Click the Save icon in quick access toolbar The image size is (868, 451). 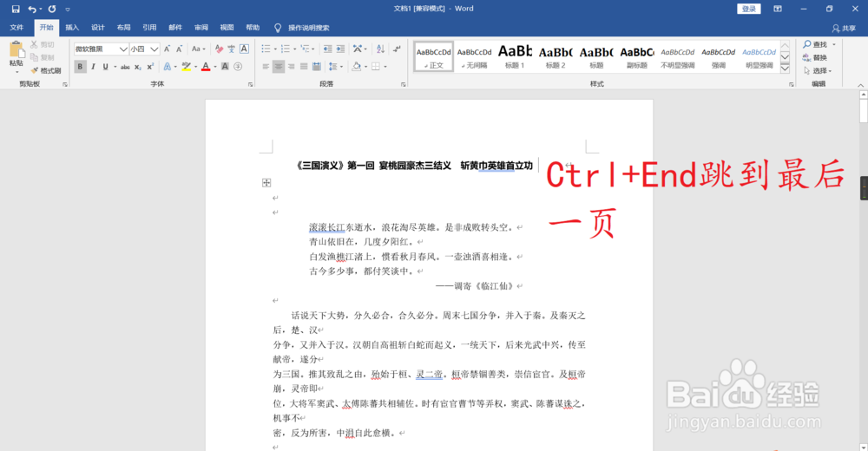(x=16, y=9)
